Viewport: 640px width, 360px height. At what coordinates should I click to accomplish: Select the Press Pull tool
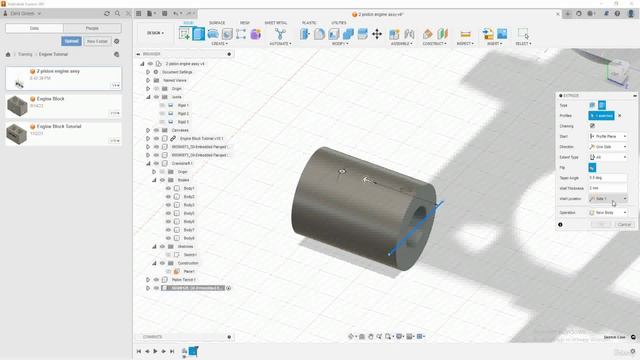[x=305, y=34]
